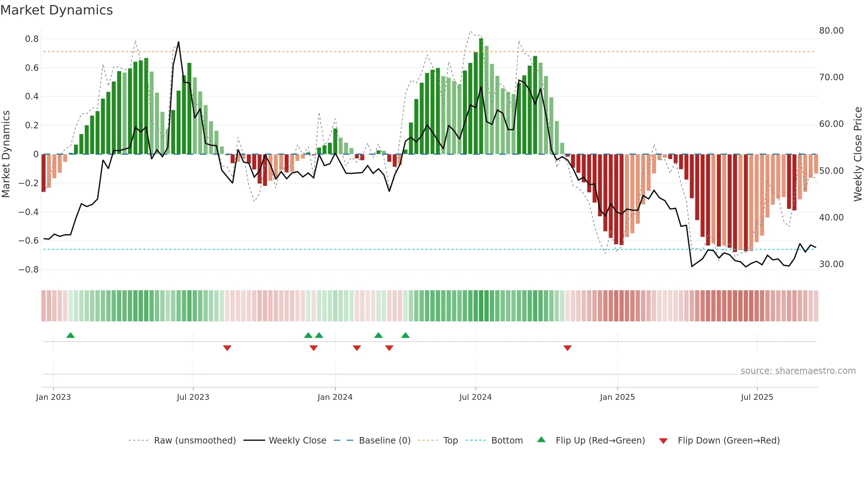Click the Market Dynamics chart title
Image resolution: width=868 pixels, height=488 pixels.
tap(56, 10)
